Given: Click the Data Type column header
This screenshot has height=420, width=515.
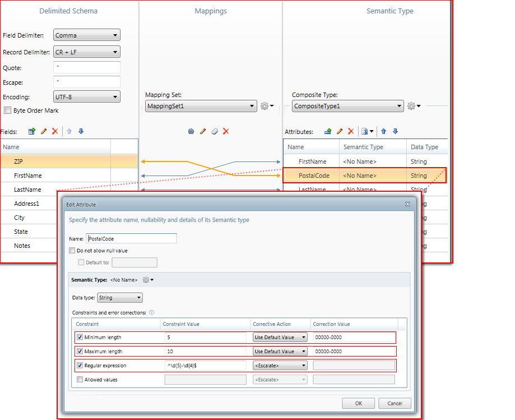Looking at the screenshot, I should coord(424,147).
